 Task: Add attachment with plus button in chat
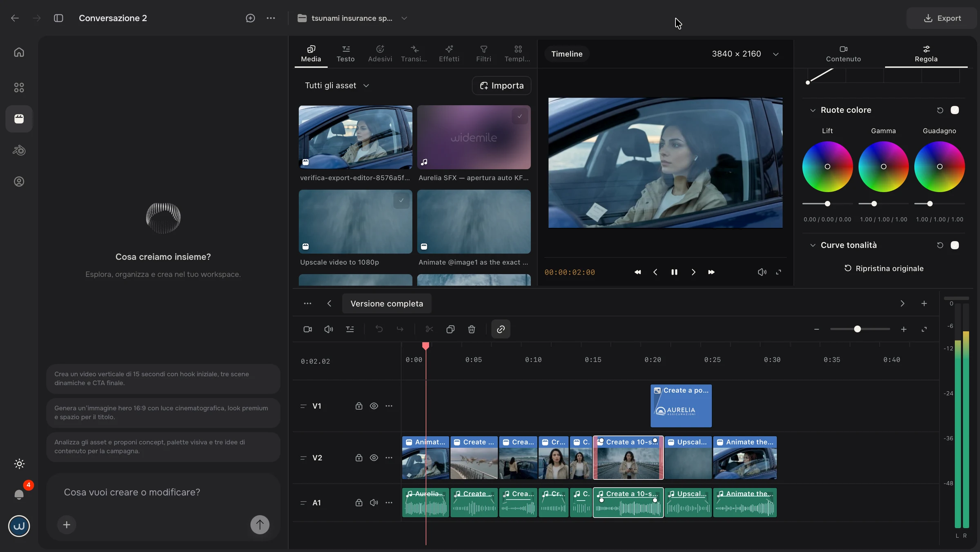(x=67, y=525)
